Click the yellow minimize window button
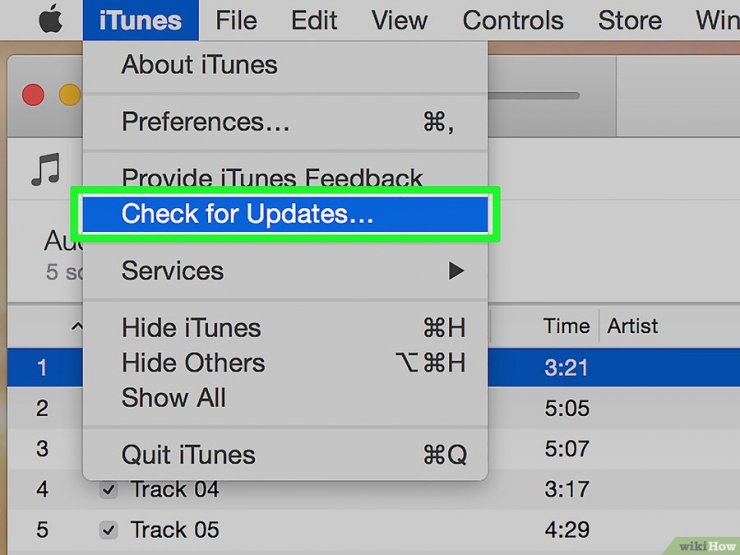 click(70, 95)
